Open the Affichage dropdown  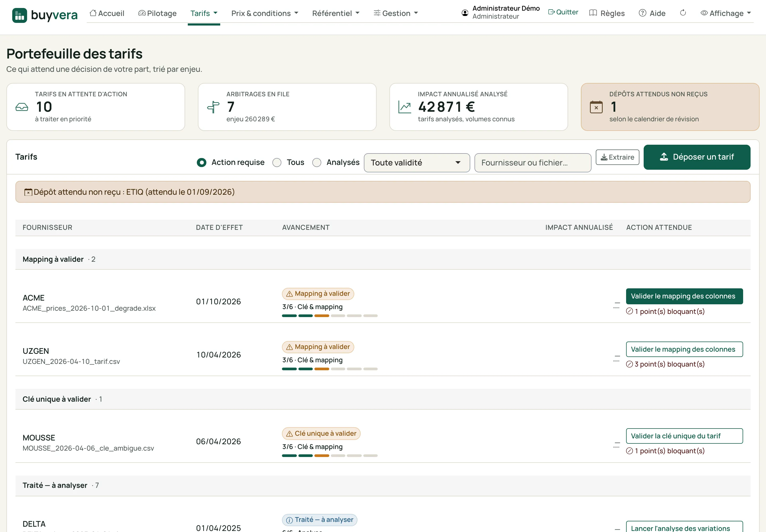click(726, 13)
